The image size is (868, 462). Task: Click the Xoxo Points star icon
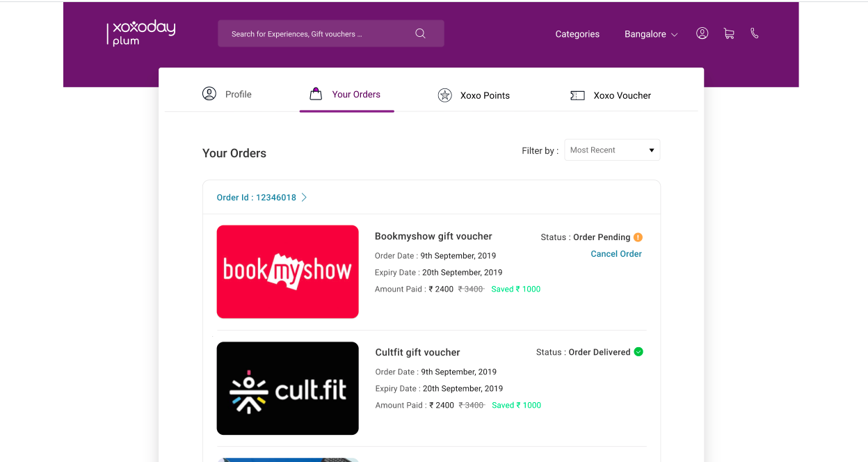[x=445, y=95]
